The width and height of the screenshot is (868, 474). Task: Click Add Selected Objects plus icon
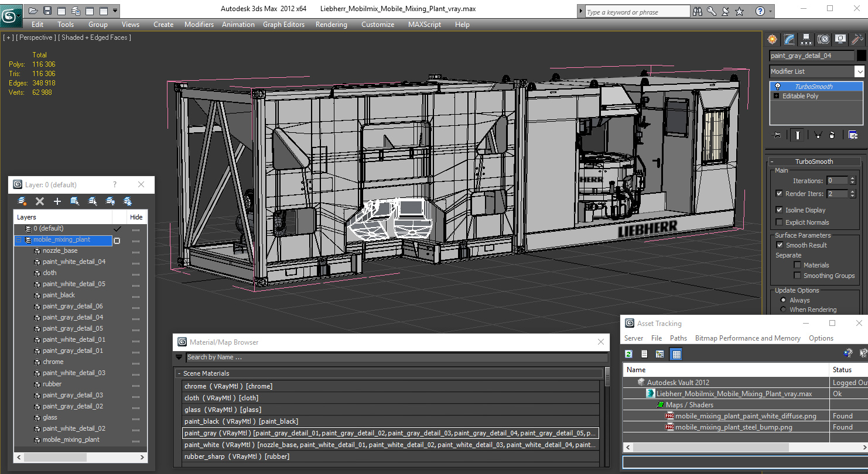(x=57, y=201)
